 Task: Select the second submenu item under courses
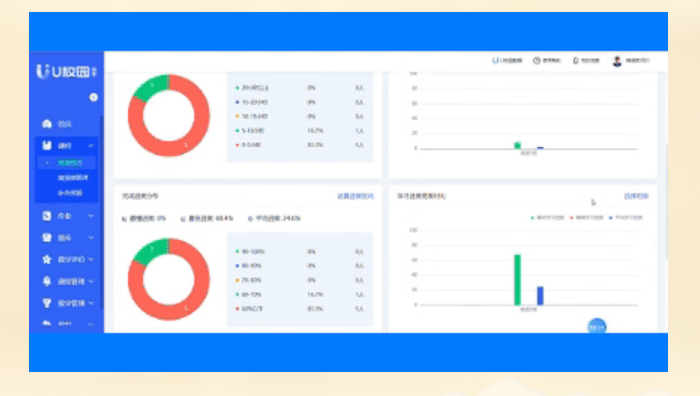(73, 178)
